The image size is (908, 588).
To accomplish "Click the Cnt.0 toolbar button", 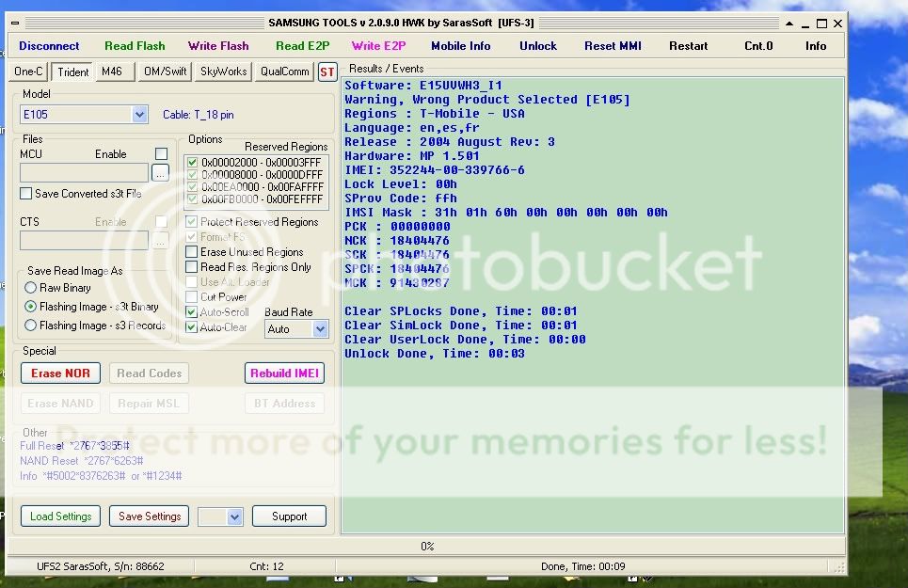I will [x=758, y=46].
